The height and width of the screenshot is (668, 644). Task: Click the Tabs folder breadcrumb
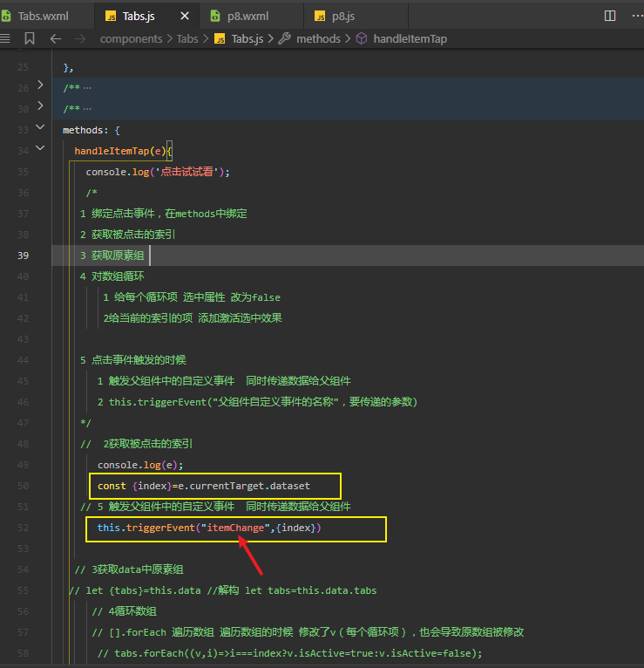click(x=187, y=39)
